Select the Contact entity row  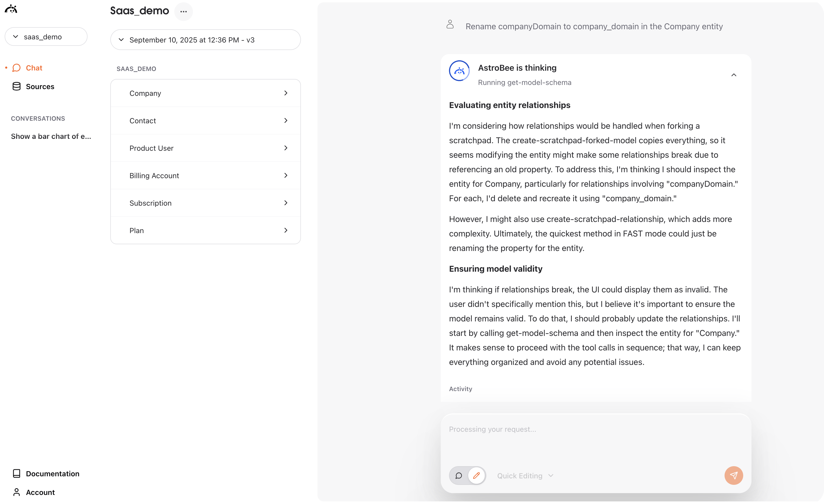click(x=205, y=120)
